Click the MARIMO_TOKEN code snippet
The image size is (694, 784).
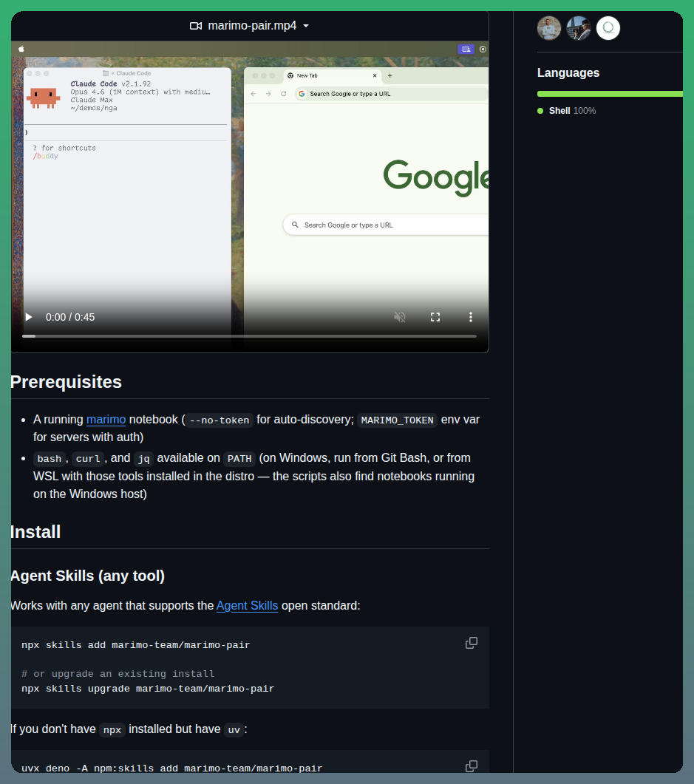pos(397,420)
